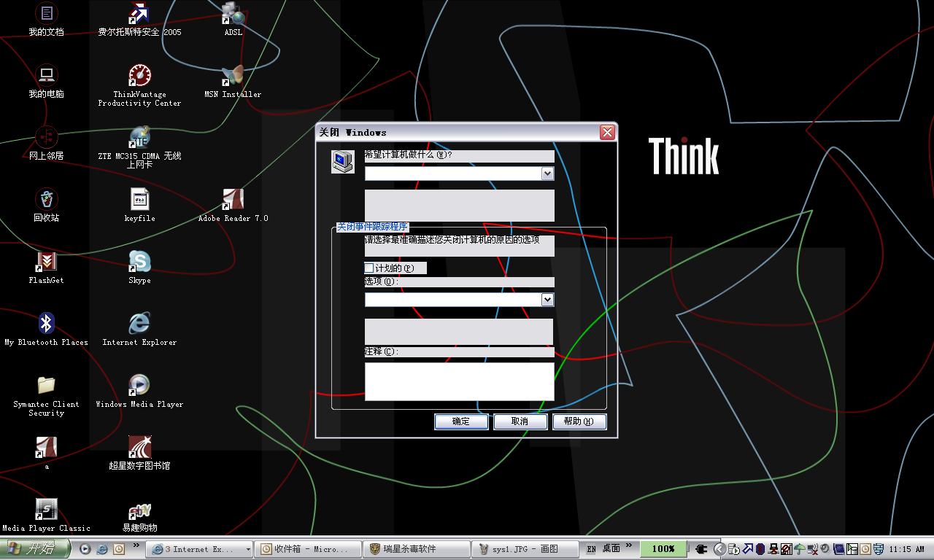This screenshot has height=560, width=934.
Task: Select the Skype desktop icon
Action: point(139,267)
